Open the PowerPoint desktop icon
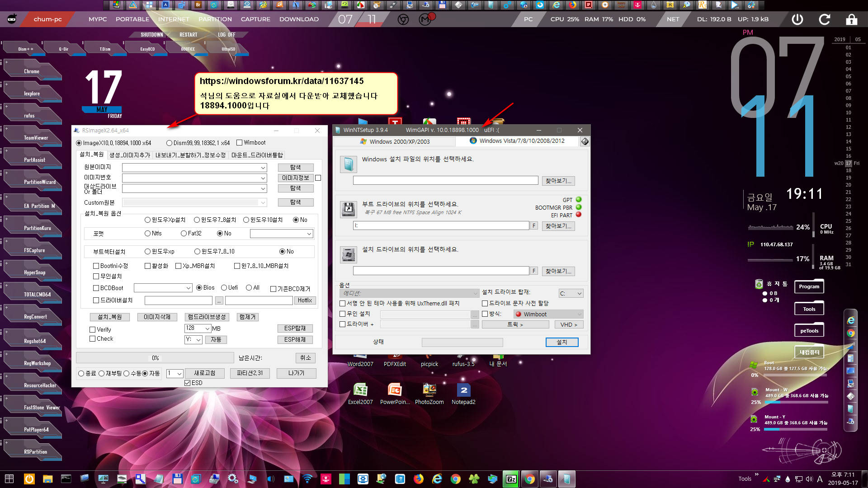 395,394
